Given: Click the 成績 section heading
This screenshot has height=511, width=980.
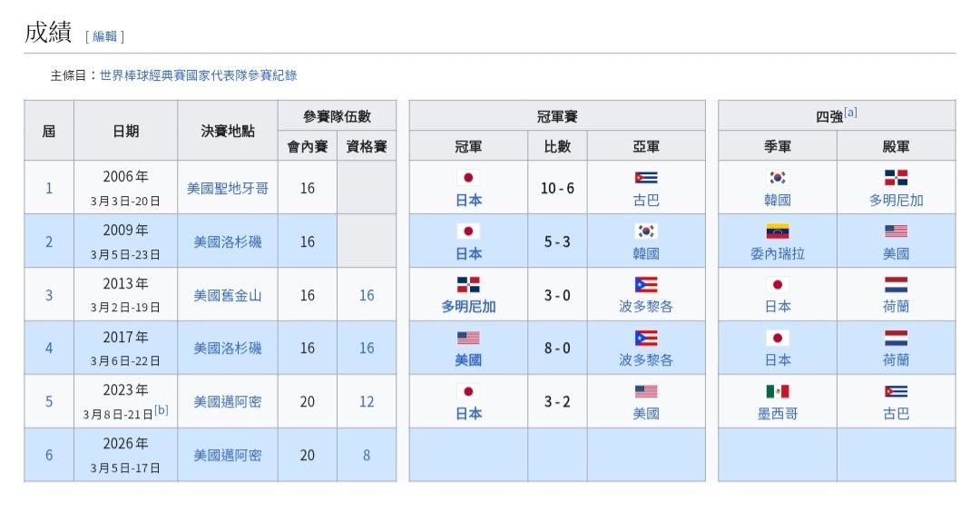Looking at the screenshot, I should pos(47,33).
